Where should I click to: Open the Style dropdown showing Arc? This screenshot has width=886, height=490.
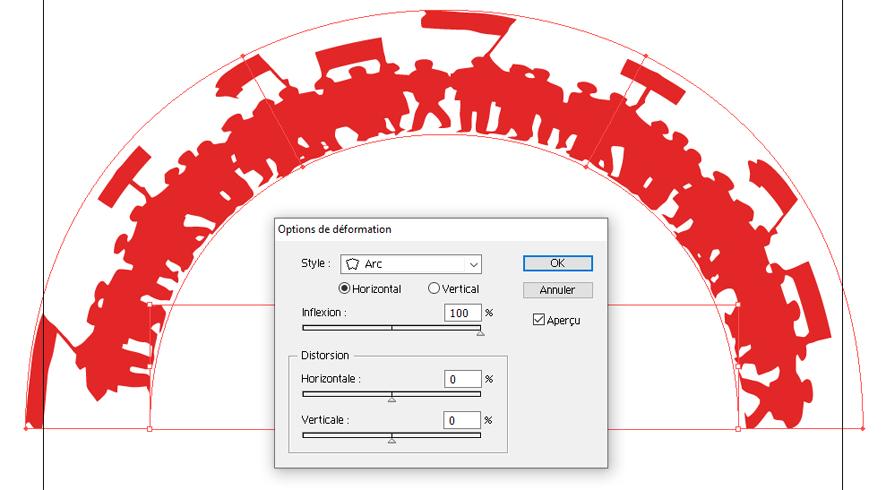coord(411,264)
